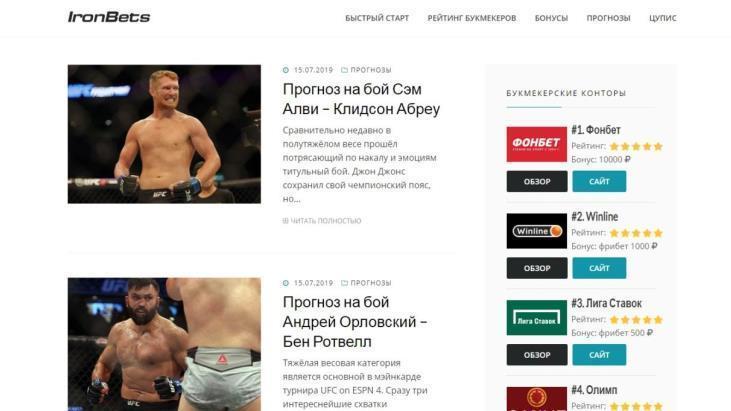Click Обзор button for Фонбет
This screenshot has height=411, width=731.
pos(537,181)
